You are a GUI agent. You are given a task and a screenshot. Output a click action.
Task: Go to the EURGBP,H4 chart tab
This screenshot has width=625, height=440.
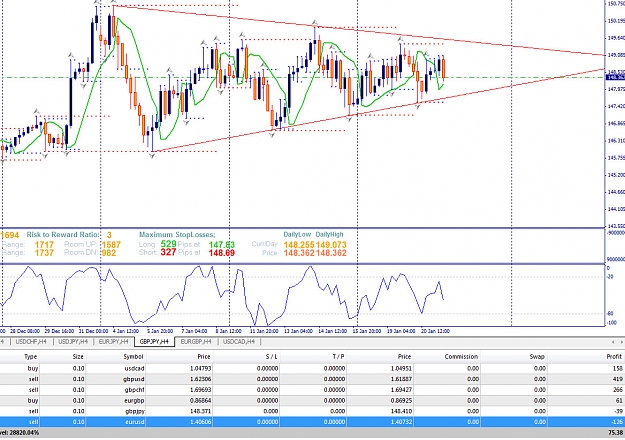[196, 342]
